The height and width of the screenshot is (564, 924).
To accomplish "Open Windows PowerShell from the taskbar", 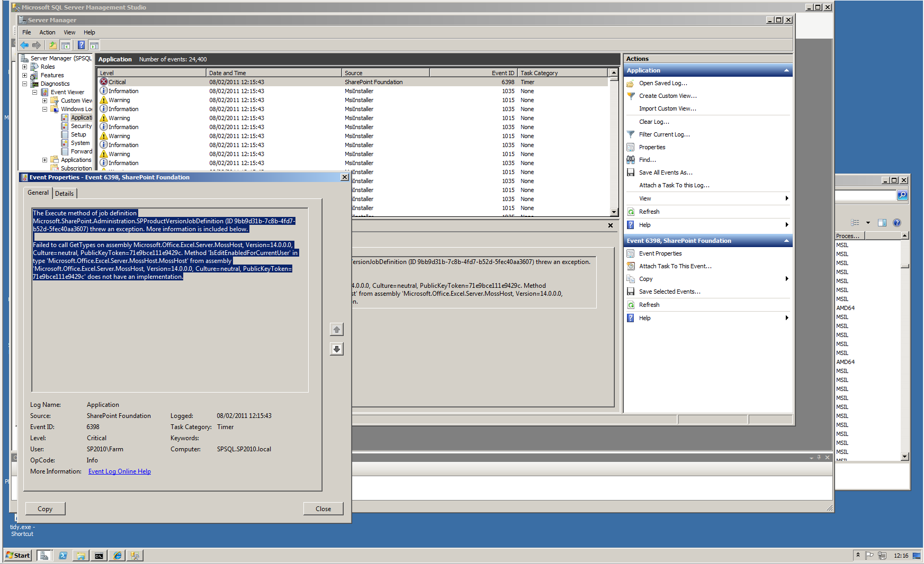I will coord(63,556).
